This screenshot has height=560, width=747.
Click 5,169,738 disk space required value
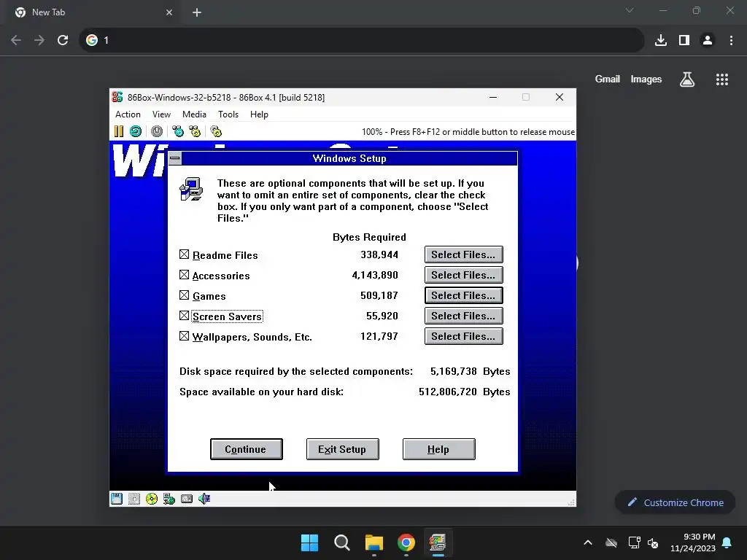point(453,371)
